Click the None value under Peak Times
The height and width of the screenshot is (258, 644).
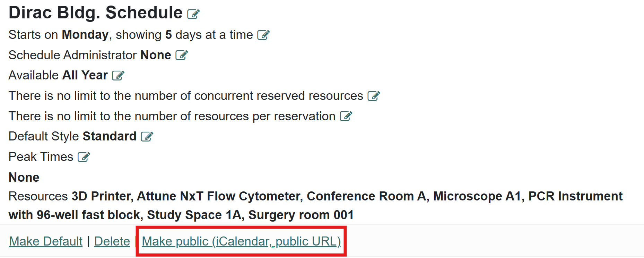click(x=24, y=178)
